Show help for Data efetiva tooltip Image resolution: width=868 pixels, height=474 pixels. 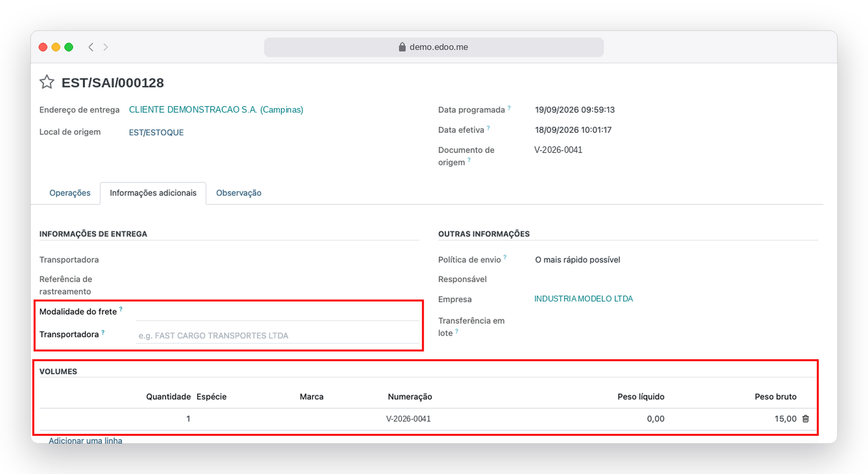tap(488, 128)
